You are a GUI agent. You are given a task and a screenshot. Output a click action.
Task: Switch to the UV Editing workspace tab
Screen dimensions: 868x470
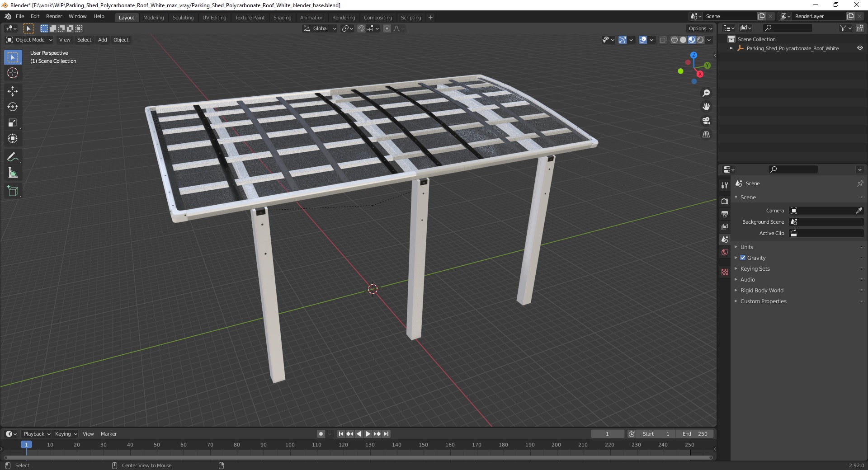pyautogui.click(x=214, y=18)
